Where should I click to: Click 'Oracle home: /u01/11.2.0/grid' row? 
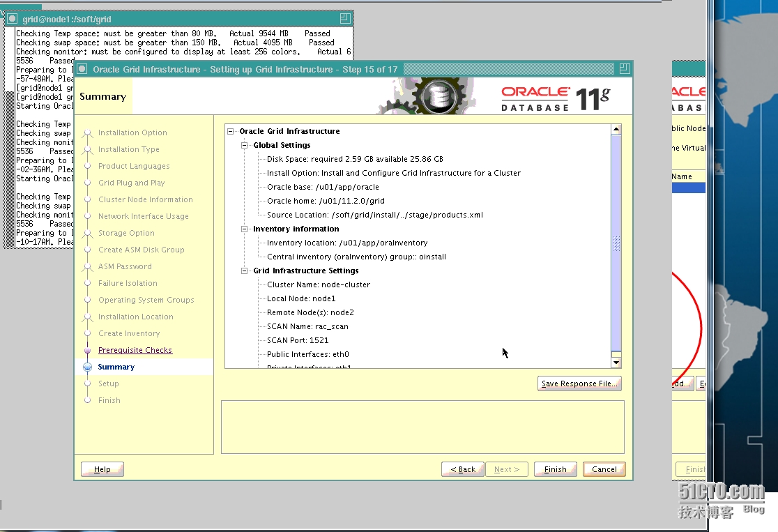point(326,201)
